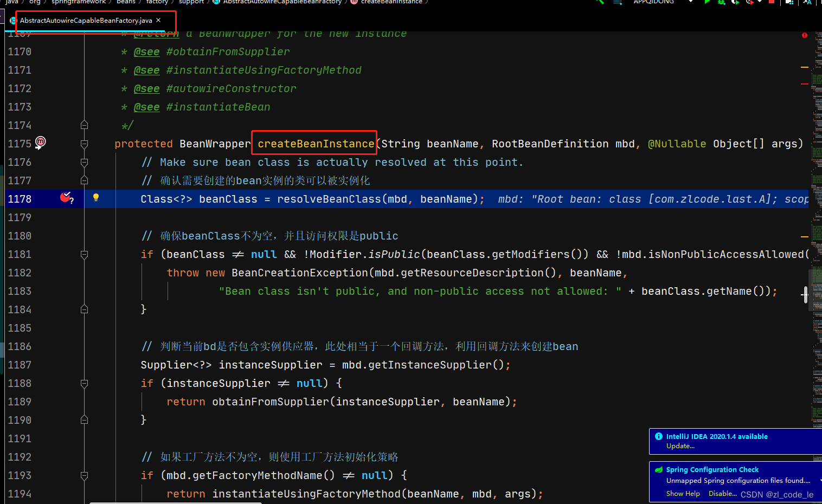Collapse the getFactoryMethodName if block at line 1193
Screen dimensions: 822x504
pos(84,475)
